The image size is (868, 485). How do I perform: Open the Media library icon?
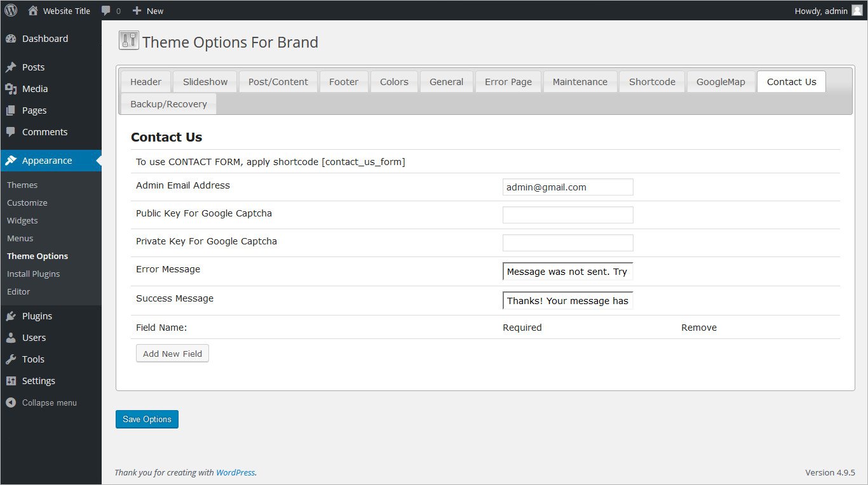(x=11, y=89)
